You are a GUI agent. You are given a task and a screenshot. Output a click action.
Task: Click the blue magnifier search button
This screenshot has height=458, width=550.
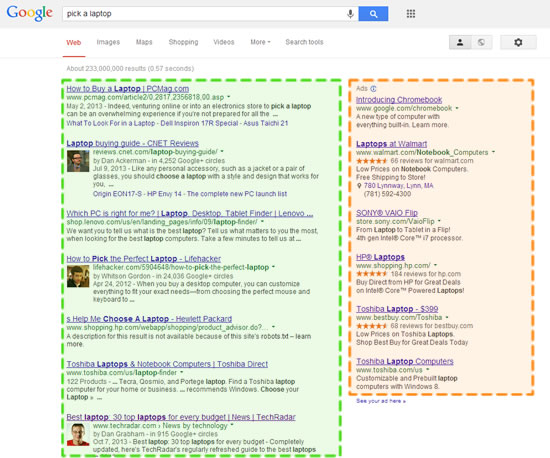click(x=373, y=14)
